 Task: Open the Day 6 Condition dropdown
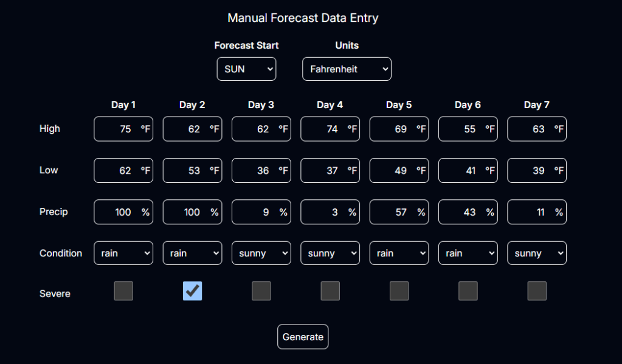[x=468, y=253]
